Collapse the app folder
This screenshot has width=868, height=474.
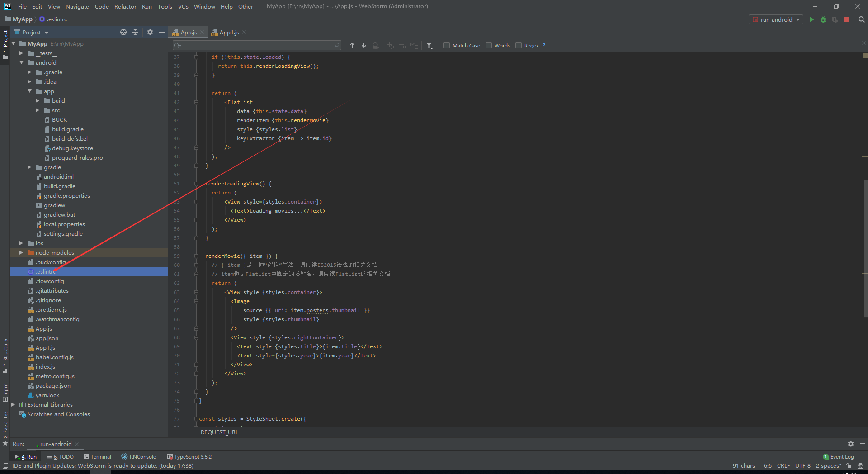(x=29, y=91)
